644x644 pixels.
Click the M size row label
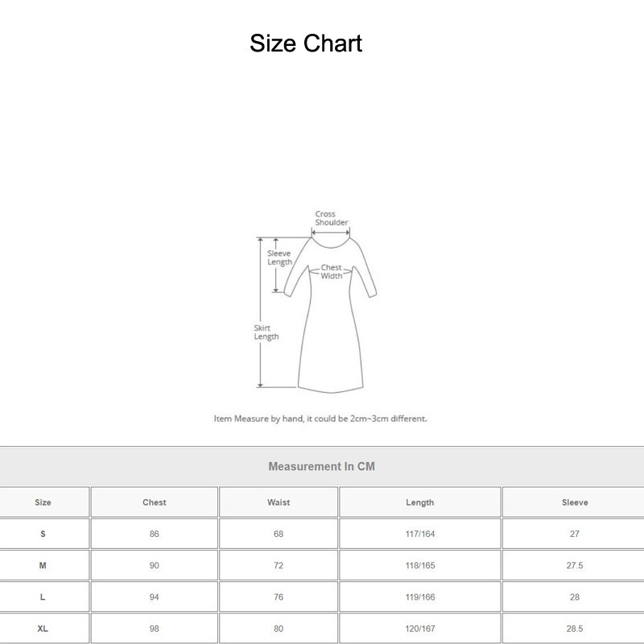[43, 564]
